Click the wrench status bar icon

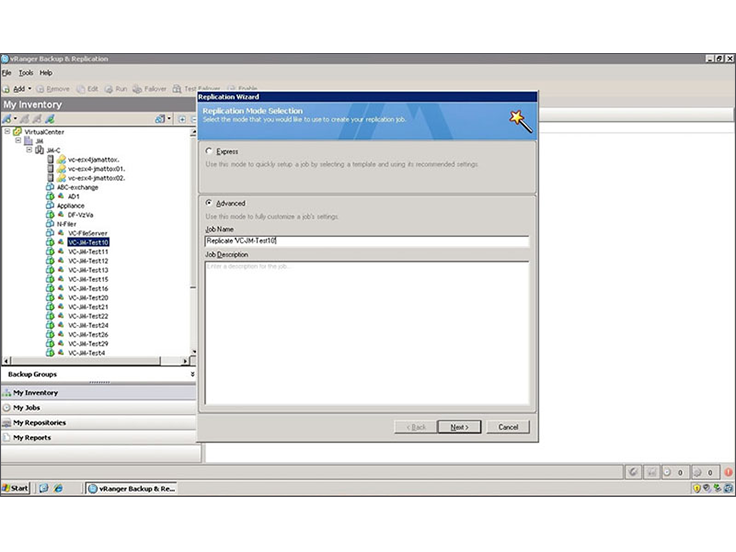[633, 472]
